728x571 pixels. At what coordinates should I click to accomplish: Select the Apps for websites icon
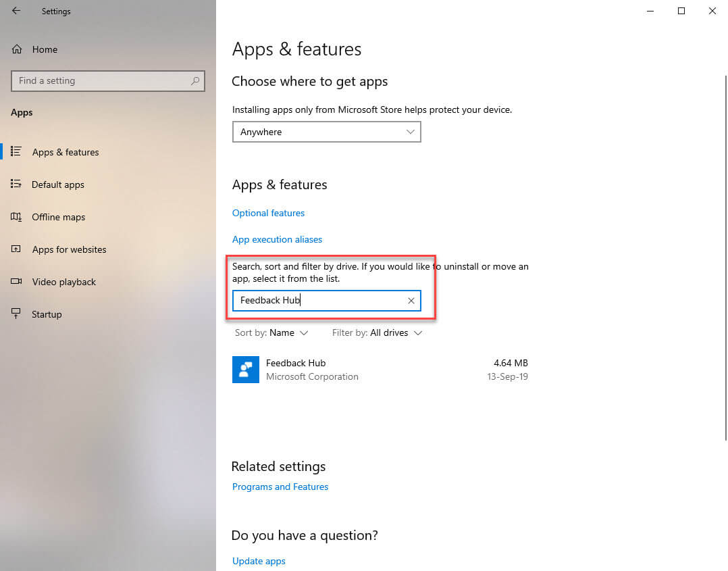(16, 249)
